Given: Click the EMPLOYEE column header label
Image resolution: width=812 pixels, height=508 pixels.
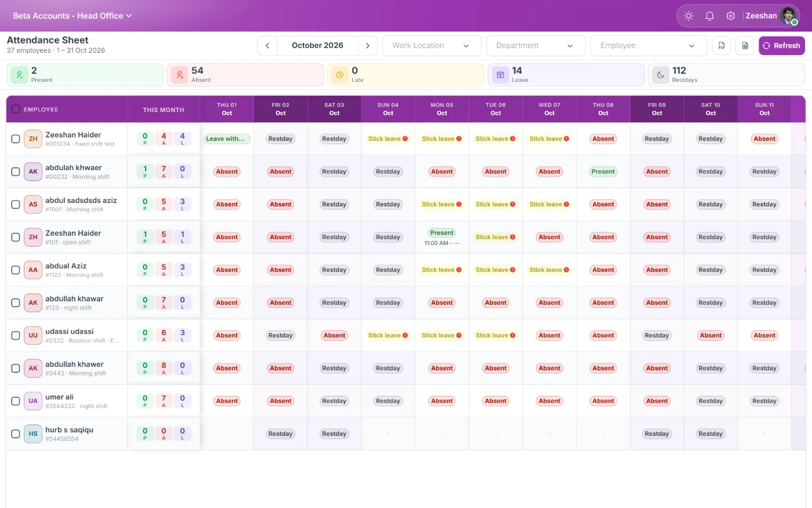Looking at the screenshot, I should (x=41, y=110).
